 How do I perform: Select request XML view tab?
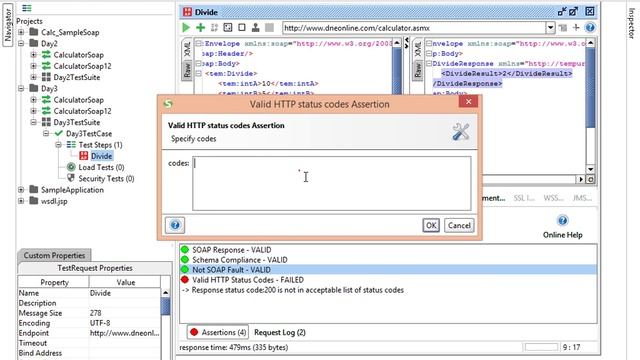187,50
